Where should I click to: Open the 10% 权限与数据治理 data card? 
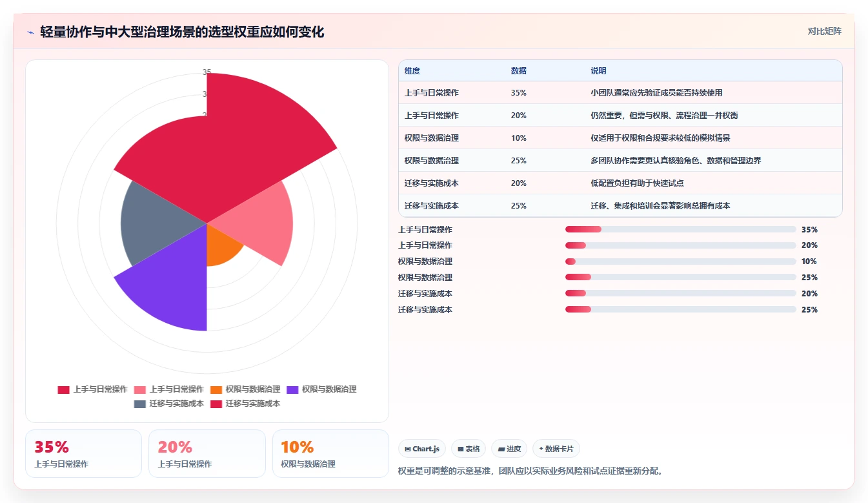330,454
